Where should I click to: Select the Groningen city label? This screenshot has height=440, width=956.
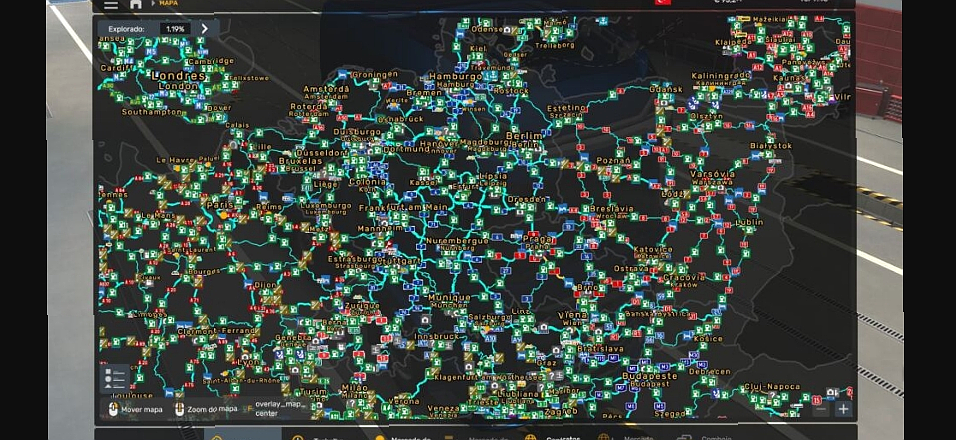point(375,74)
